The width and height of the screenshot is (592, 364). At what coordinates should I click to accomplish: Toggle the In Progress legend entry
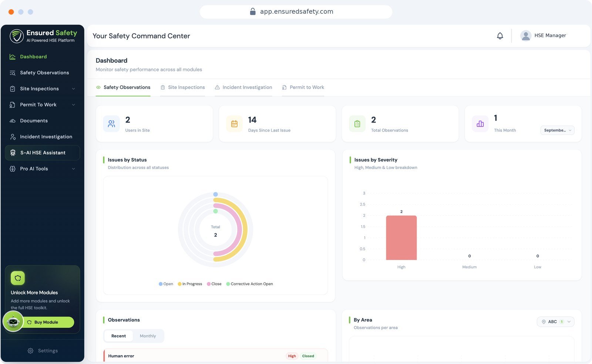[x=190, y=284]
